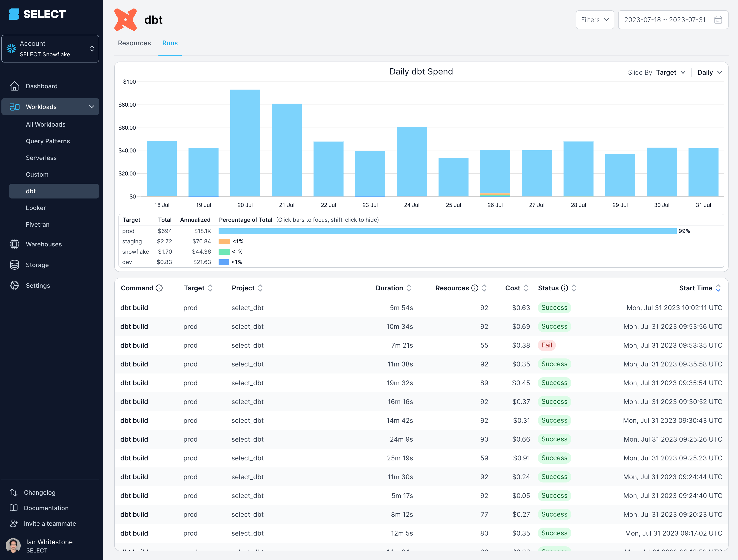
Task: Open the Serverless workloads page
Action: 41,158
